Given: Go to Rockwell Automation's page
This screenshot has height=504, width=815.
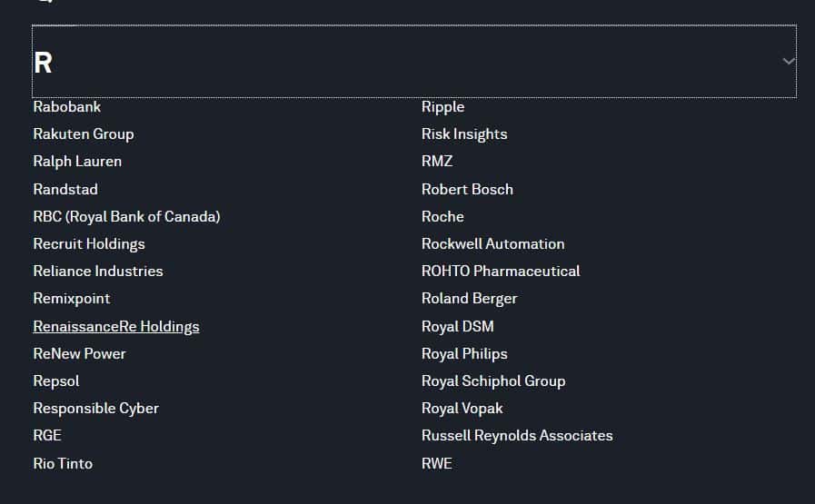Looking at the screenshot, I should tap(492, 243).
